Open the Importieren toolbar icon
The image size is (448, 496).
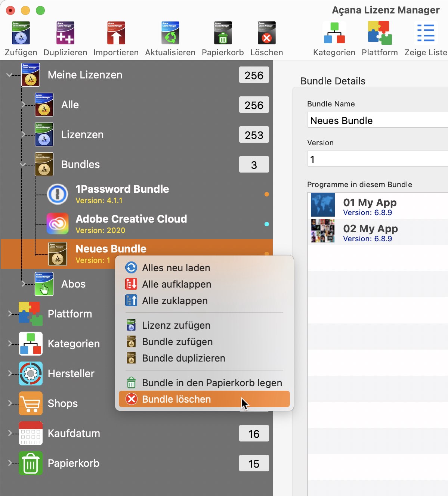click(x=116, y=33)
